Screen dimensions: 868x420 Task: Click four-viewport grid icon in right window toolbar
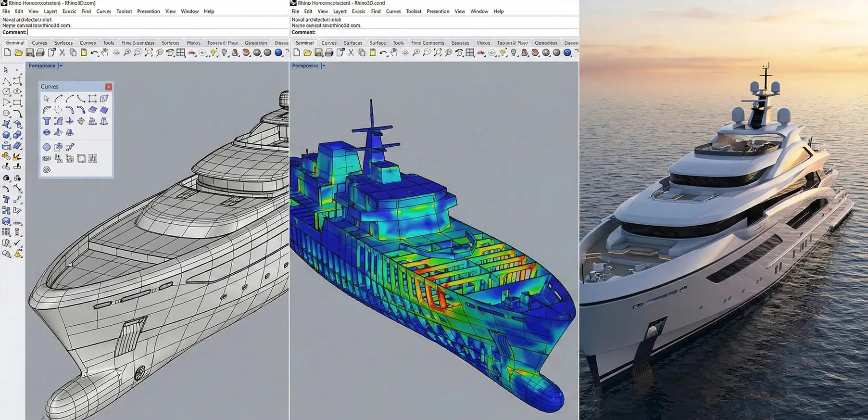point(470,53)
